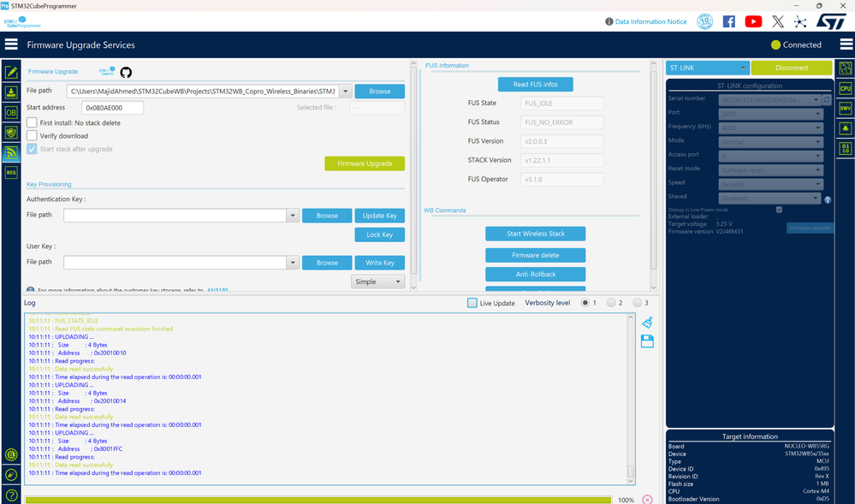Viewport: 855px width, 504px height.
Task: Toggle Start stack after upgrade checkbox
Action: point(33,149)
